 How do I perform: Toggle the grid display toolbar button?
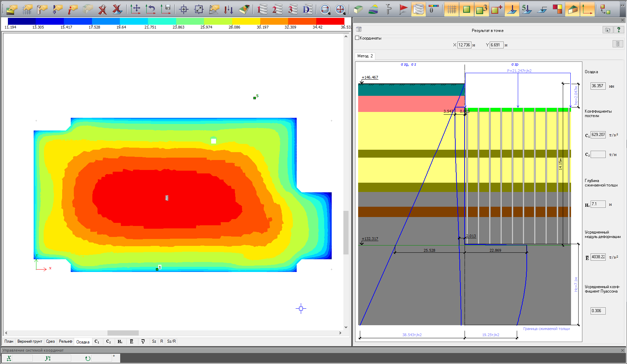tap(452, 9)
